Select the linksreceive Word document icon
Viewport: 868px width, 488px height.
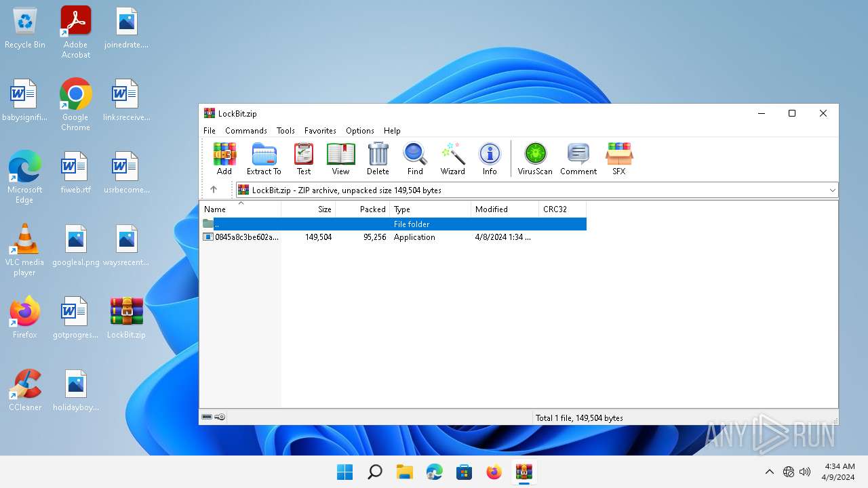pos(127,100)
